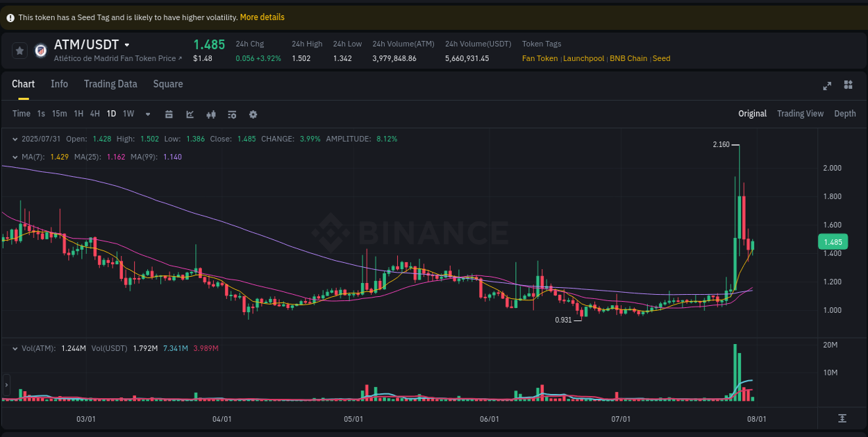Open the chart settings gear icon
This screenshot has height=437, width=868.
point(253,114)
